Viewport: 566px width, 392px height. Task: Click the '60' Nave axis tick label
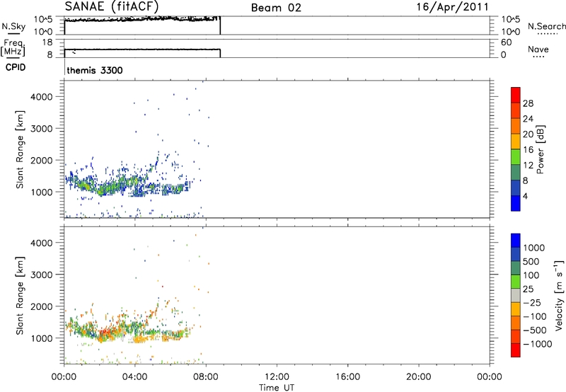(x=506, y=42)
